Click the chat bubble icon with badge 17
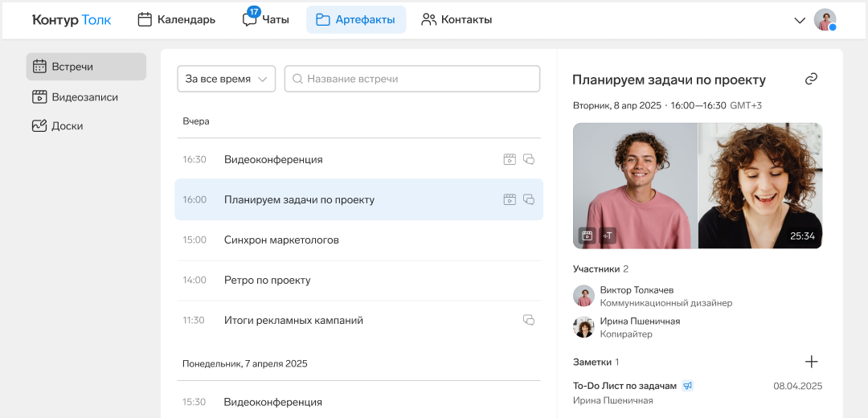Viewport: 868px width, 418px height. [x=250, y=20]
